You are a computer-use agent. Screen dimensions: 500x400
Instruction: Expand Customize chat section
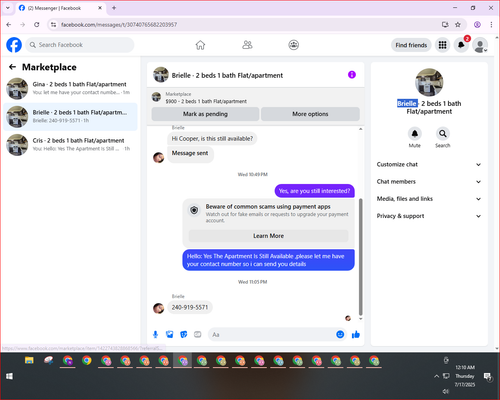pyautogui.click(x=429, y=164)
